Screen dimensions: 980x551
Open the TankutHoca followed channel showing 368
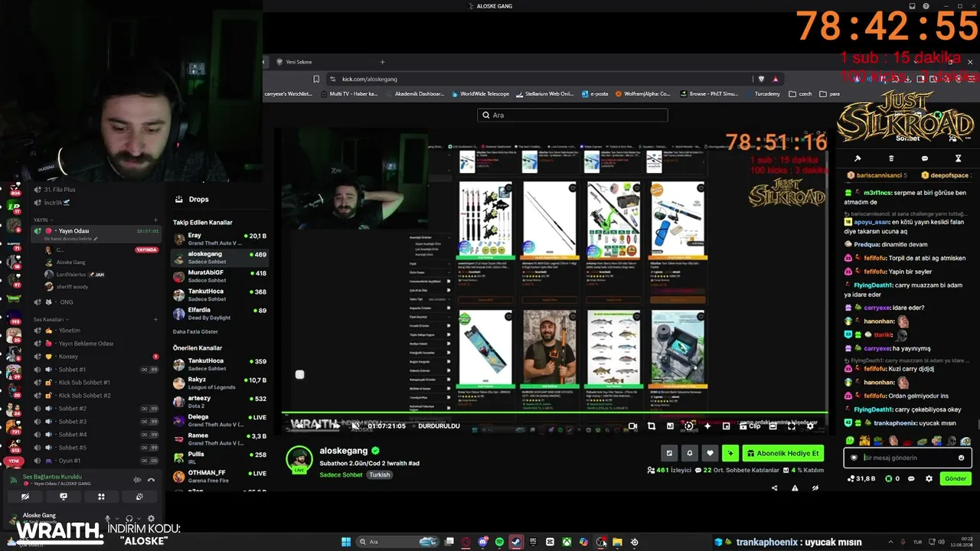(219, 295)
